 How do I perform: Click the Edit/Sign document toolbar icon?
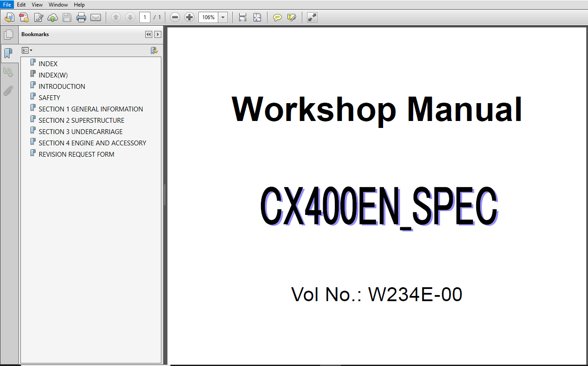tap(39, 17)
